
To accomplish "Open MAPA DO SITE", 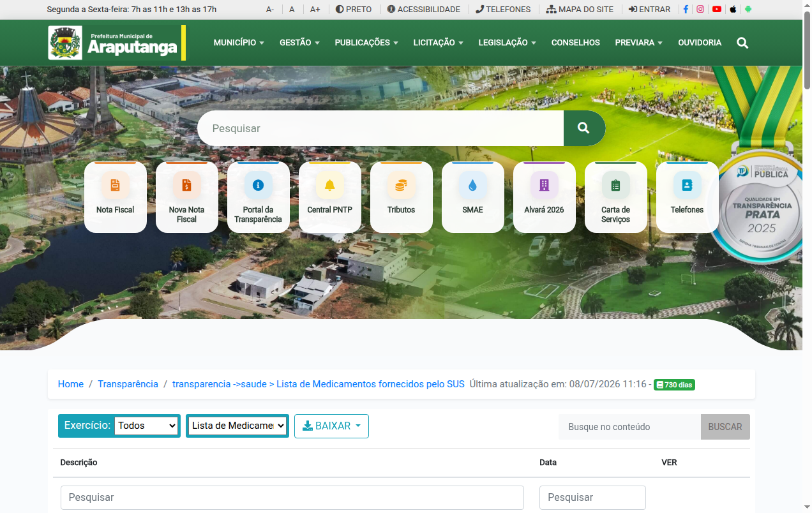I will coord(580,10).
